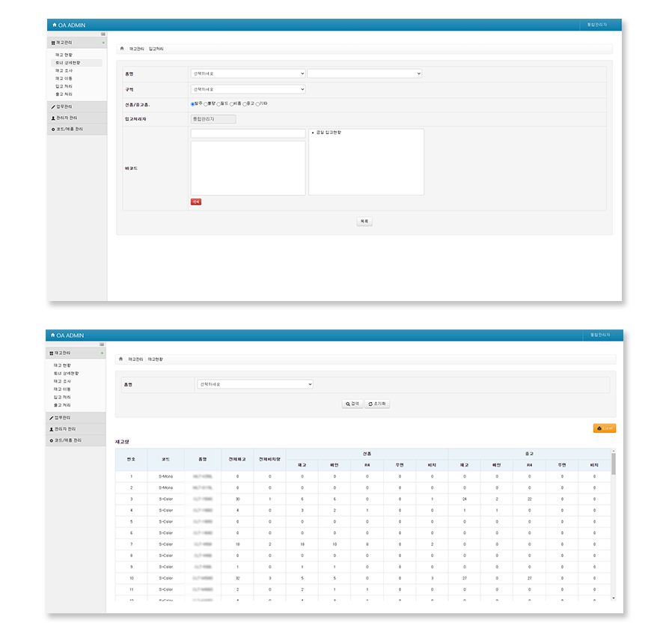
Task: Click the red 삭제 delete button
Action: click(196, 201)
